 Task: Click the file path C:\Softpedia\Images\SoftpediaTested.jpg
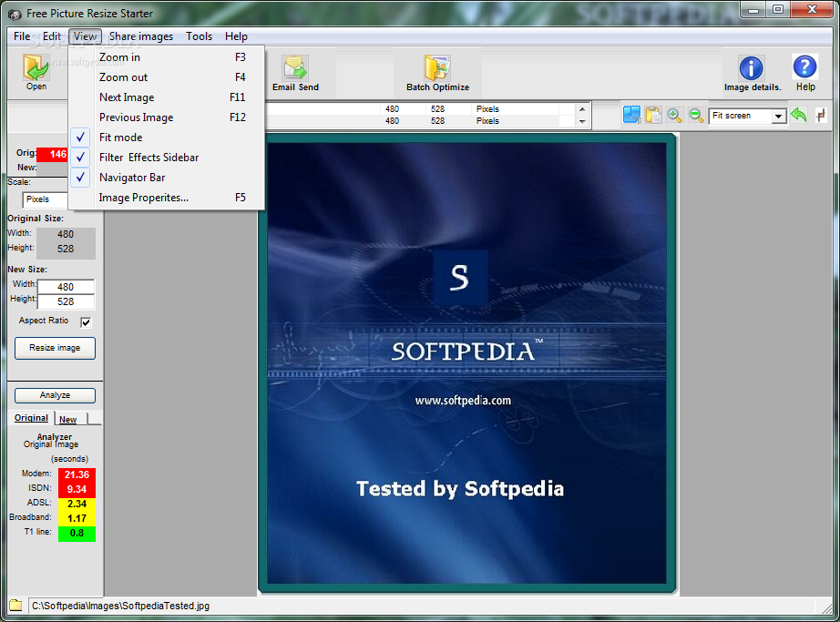click(120, 606)
